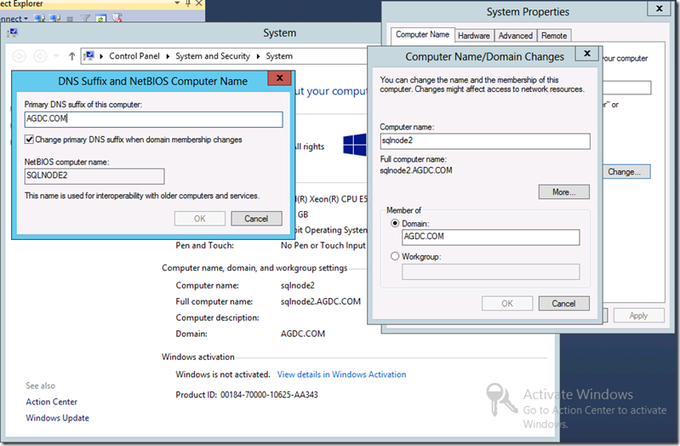
Task: Open Object Explorer window position dropdown arrow
Action: 177,3
